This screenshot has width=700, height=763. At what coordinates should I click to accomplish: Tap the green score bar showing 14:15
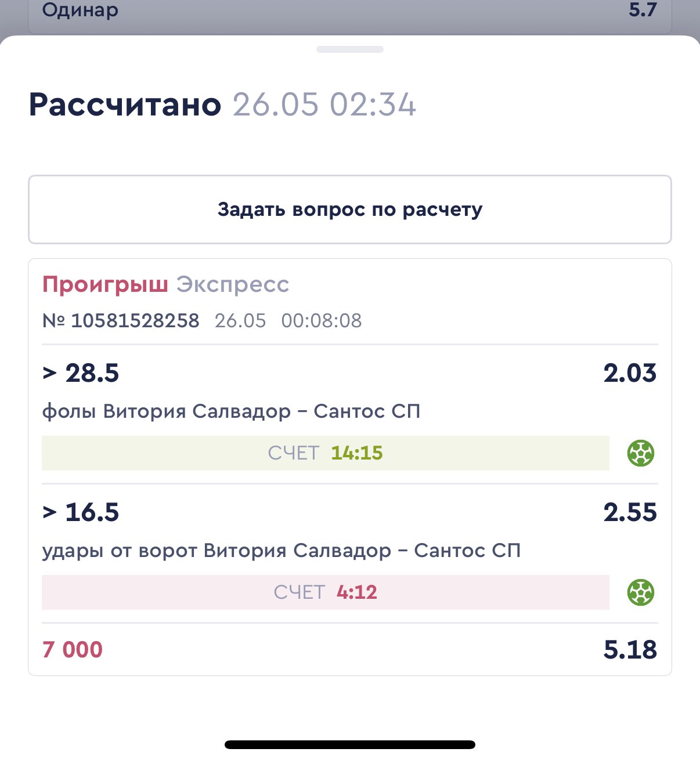click(325, 453)
